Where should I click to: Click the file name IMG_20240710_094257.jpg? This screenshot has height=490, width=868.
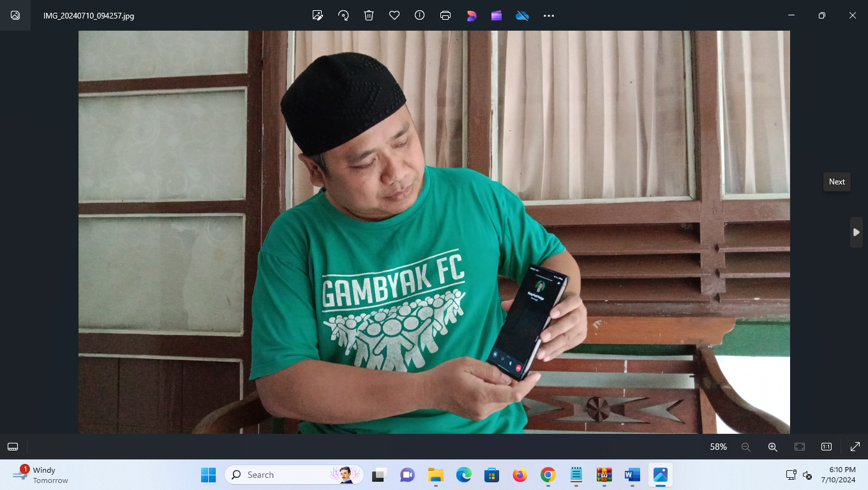[89, 15]
